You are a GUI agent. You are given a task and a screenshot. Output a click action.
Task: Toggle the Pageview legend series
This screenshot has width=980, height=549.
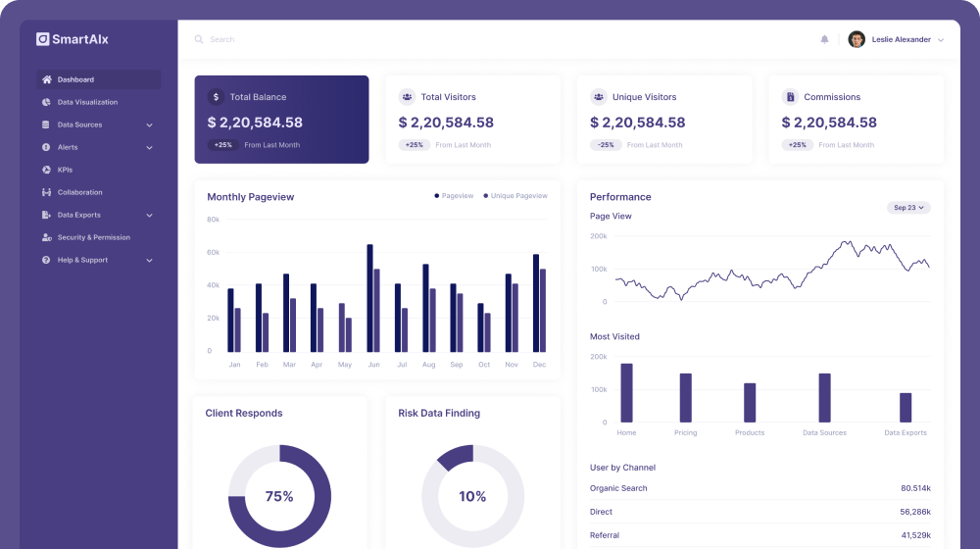point(454,196)
